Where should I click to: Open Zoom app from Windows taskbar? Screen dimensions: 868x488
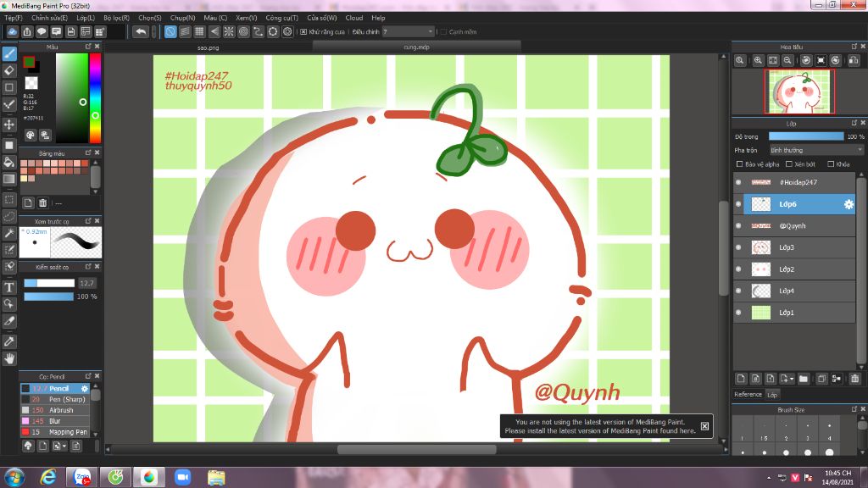pyautogui.click(x=183, y=477)
